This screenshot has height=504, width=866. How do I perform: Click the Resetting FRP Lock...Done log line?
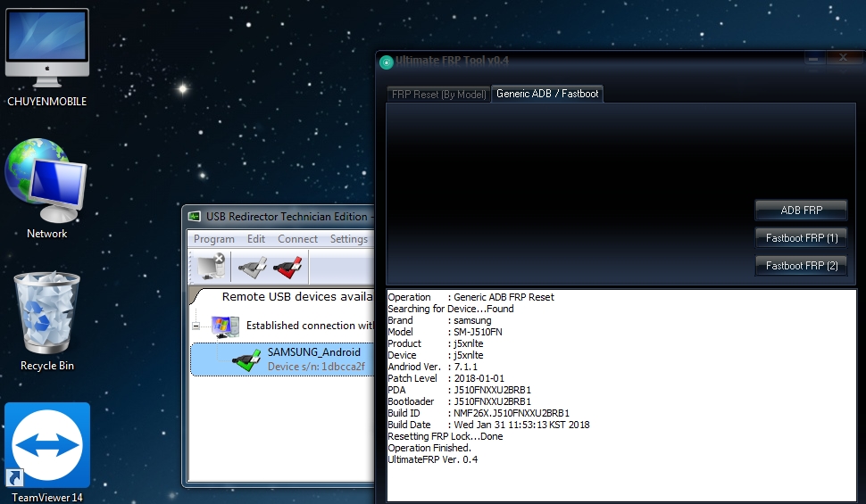click(x=445, y=436)
